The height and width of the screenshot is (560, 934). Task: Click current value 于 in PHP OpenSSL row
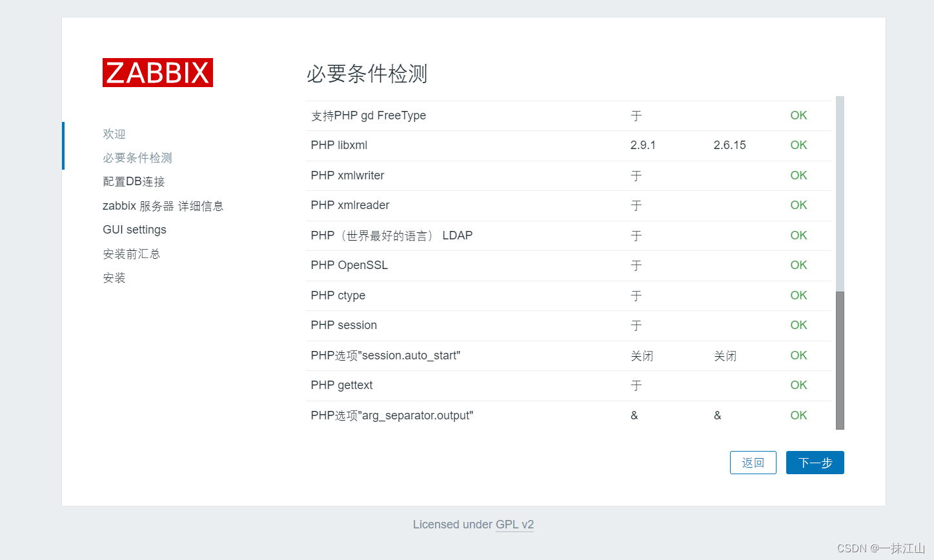pos(636,265)
